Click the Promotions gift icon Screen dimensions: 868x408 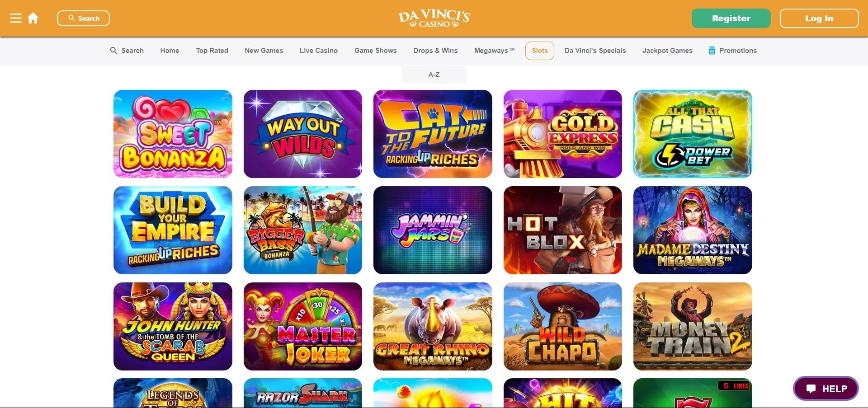(712, 51)
